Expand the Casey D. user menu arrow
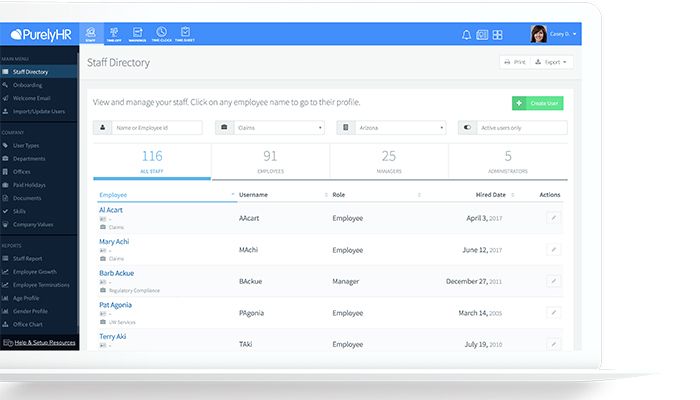The height and width of the screenshot is (400, 700). pos(574,34)
